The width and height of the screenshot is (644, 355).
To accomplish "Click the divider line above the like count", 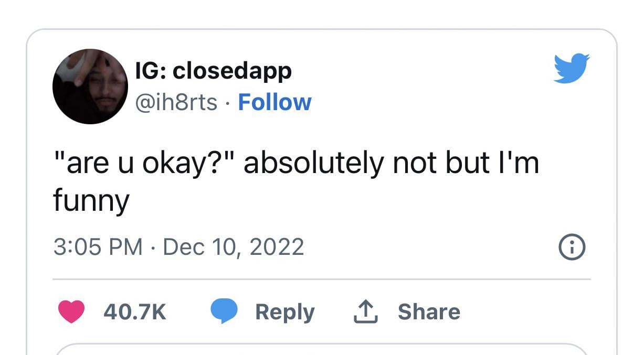I will [321, 279].
